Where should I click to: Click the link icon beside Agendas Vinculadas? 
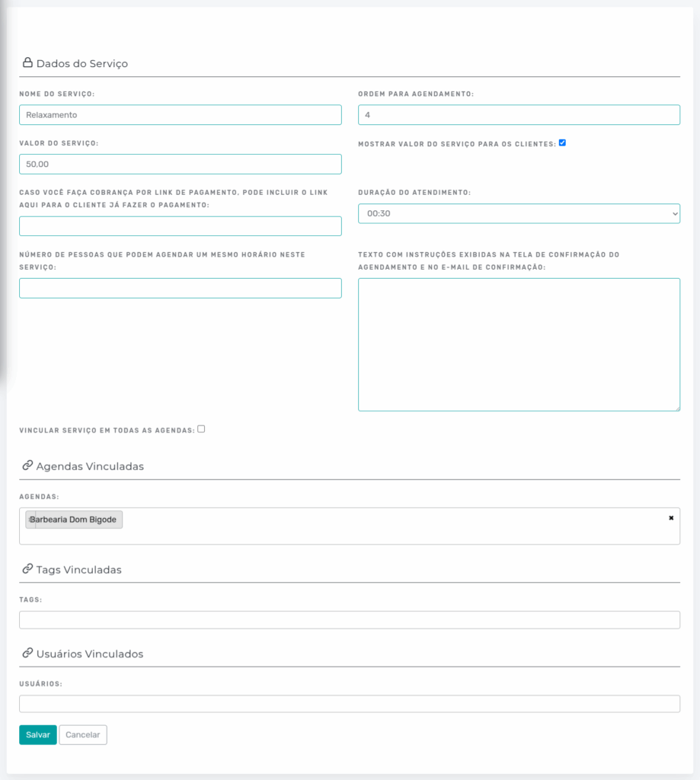tap(27, 465)
